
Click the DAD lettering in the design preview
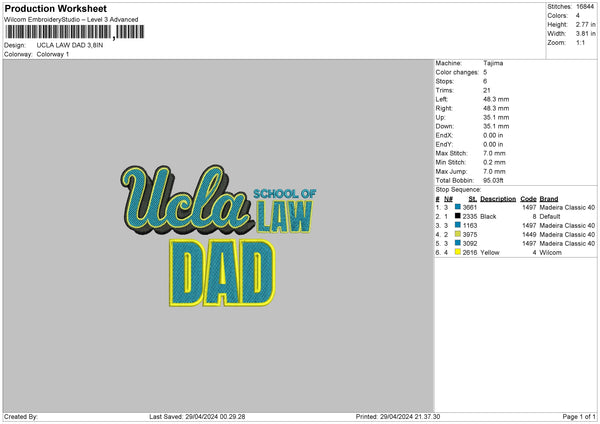pos(222,273)
